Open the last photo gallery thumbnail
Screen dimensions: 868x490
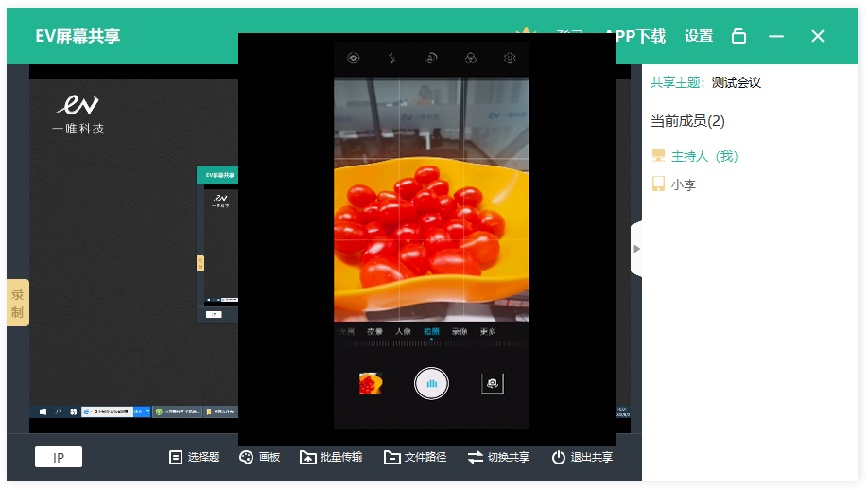pos(371,383)
